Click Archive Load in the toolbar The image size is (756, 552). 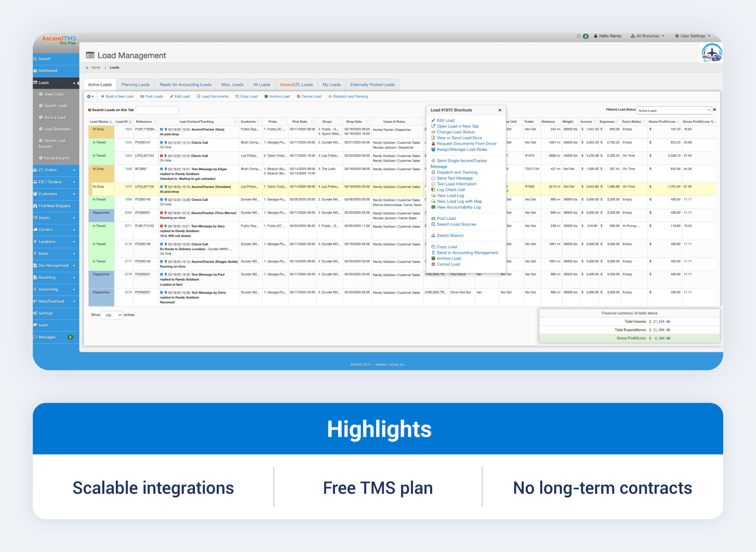[x=277, y=97]
